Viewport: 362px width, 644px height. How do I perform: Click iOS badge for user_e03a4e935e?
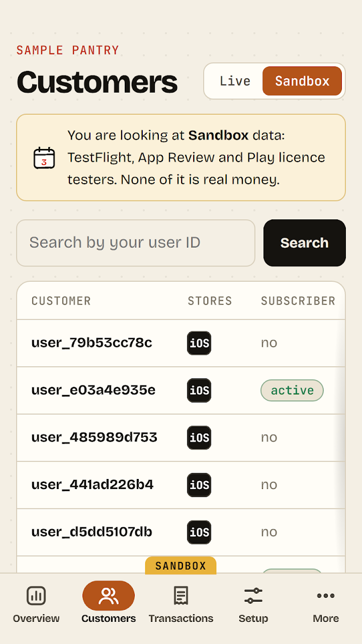click(x=199, y=390)
